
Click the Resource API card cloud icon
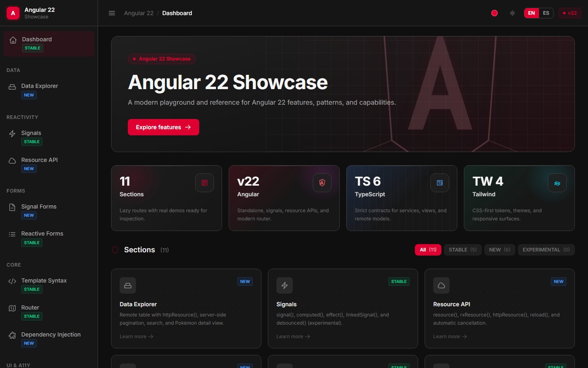click(441, 285)
